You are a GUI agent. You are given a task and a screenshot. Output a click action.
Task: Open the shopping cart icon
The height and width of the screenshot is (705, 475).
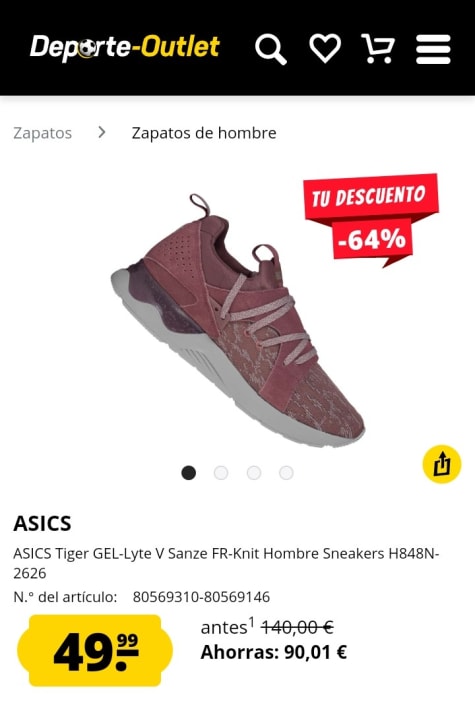(378, 48)
